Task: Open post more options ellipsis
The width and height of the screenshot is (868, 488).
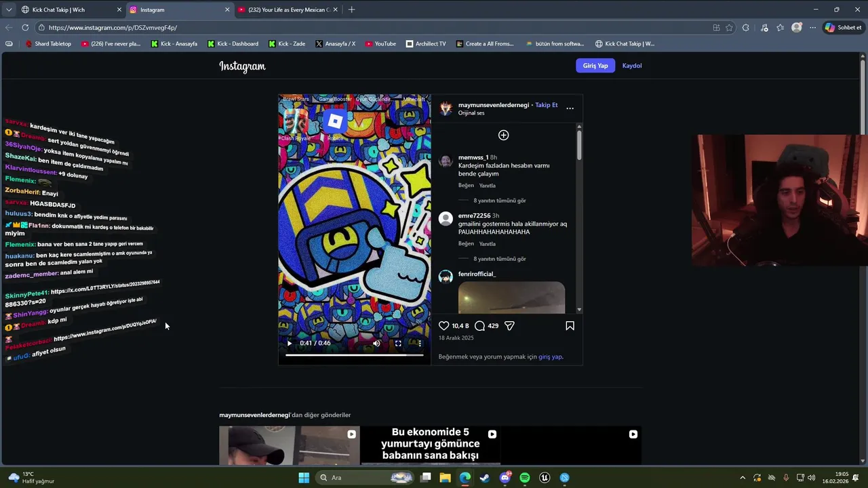Action: pyautogui.click(x=570, y=108)
